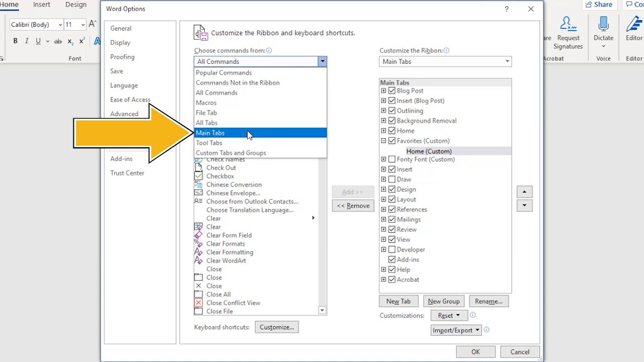Click Choose commands from dropdown arrow
The image size is (644, 362).
click(322, 61)
